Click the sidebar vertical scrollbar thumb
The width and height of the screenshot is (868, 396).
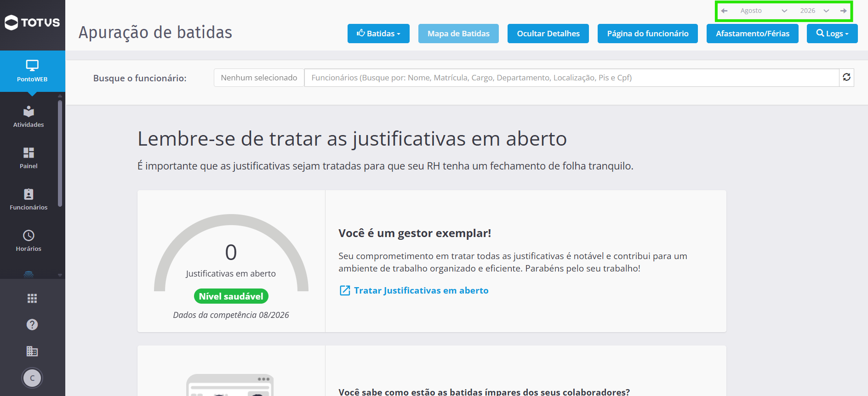pos(60,154)
